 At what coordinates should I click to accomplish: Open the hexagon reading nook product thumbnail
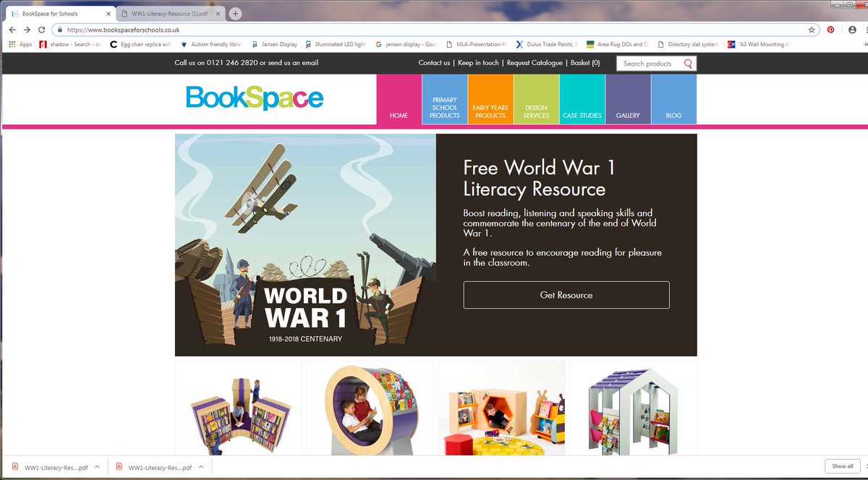tap(503, 408)
